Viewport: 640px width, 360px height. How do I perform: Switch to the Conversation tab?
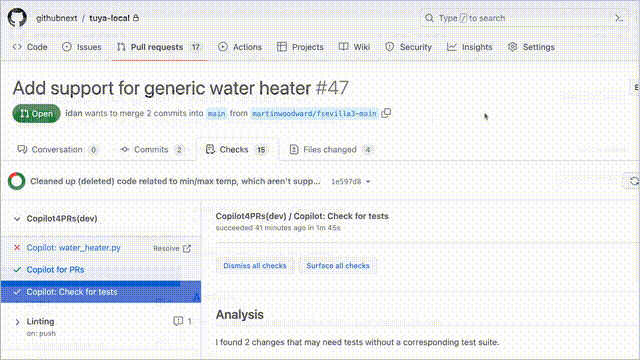coord(58,150)
